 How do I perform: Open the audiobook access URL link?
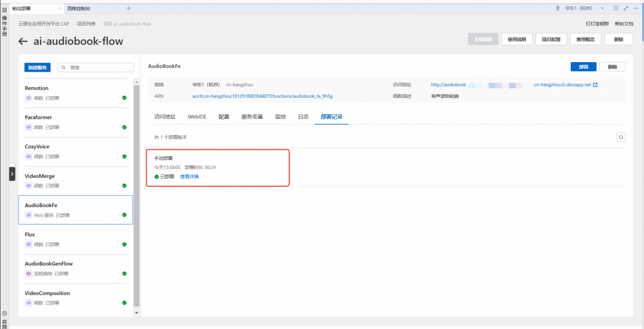510,85
